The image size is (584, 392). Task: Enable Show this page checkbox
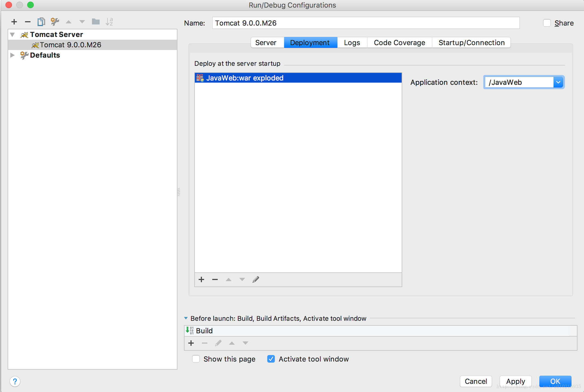tap(196, 359)
